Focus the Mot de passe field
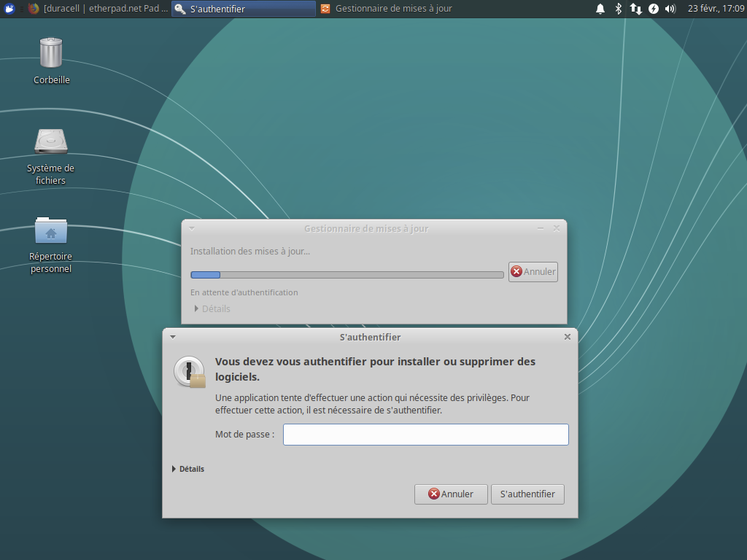Viewport: 747px width, 560px height. coord(425,435)
